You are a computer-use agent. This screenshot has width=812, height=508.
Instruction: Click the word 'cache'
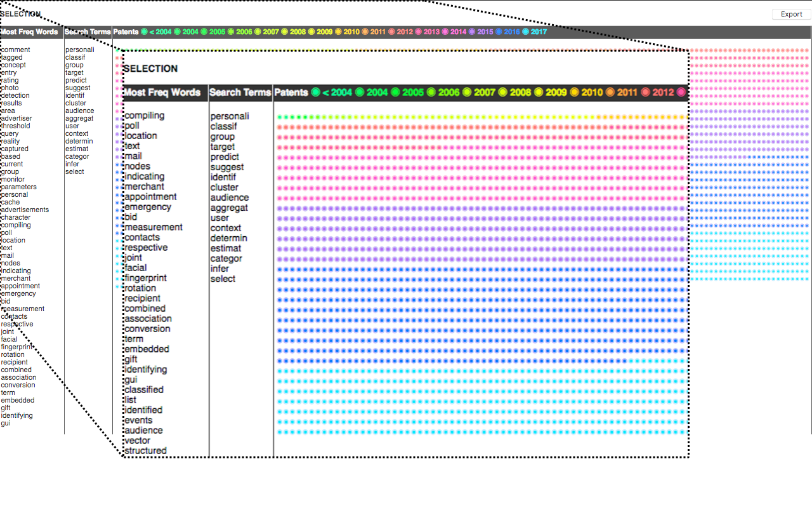pos(10,202)
